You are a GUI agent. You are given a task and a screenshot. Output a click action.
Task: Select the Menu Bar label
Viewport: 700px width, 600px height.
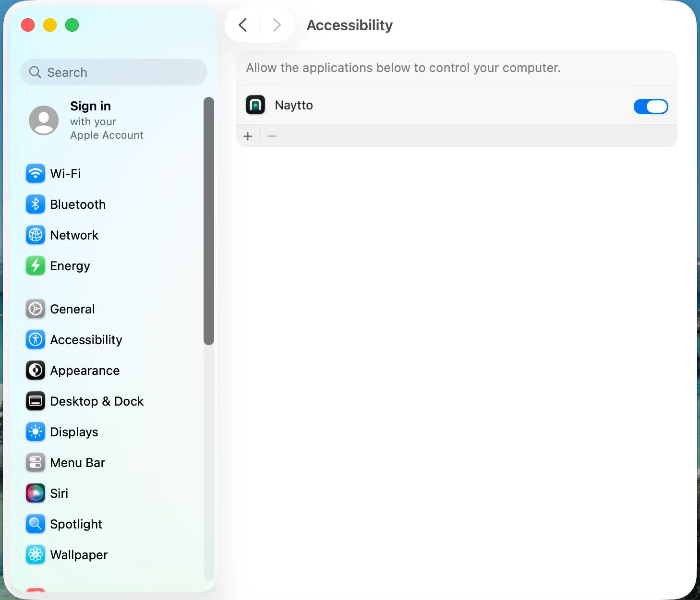click(78, 463)
